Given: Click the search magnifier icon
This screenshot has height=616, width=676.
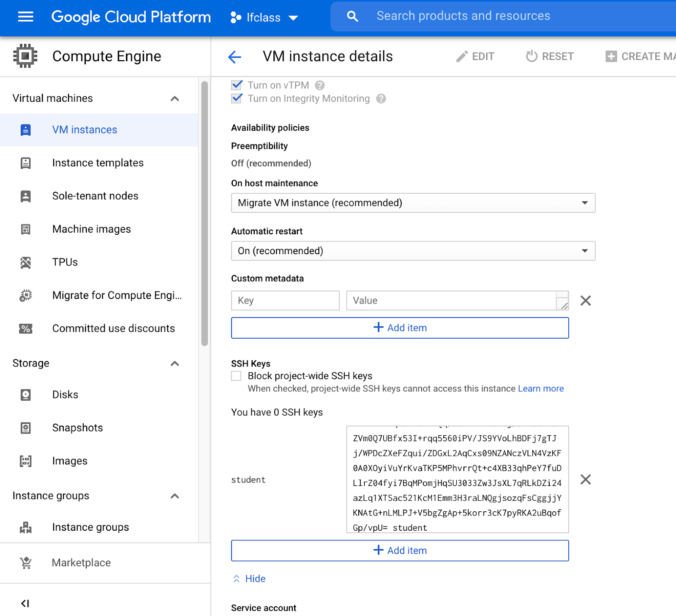Looking at the screenshot, I should tap(352, 16).
